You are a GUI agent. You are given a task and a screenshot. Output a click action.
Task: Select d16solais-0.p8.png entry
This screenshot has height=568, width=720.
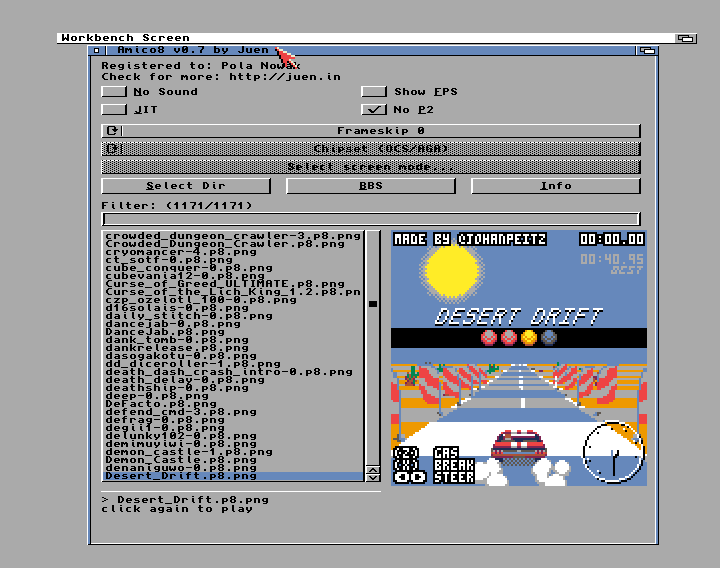coord(233,308)
